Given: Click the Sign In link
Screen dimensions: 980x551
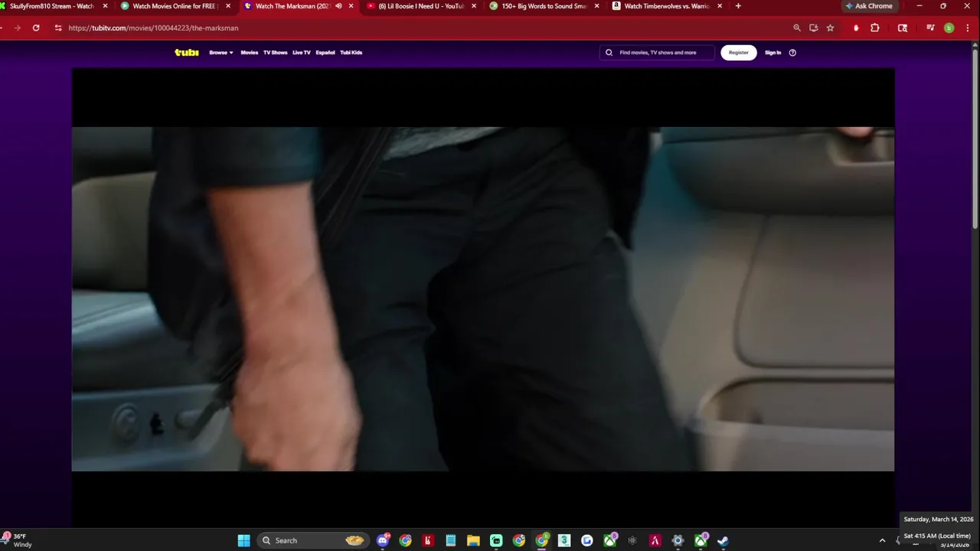Looking at the screenshot, I should click(x=773, y=52).
